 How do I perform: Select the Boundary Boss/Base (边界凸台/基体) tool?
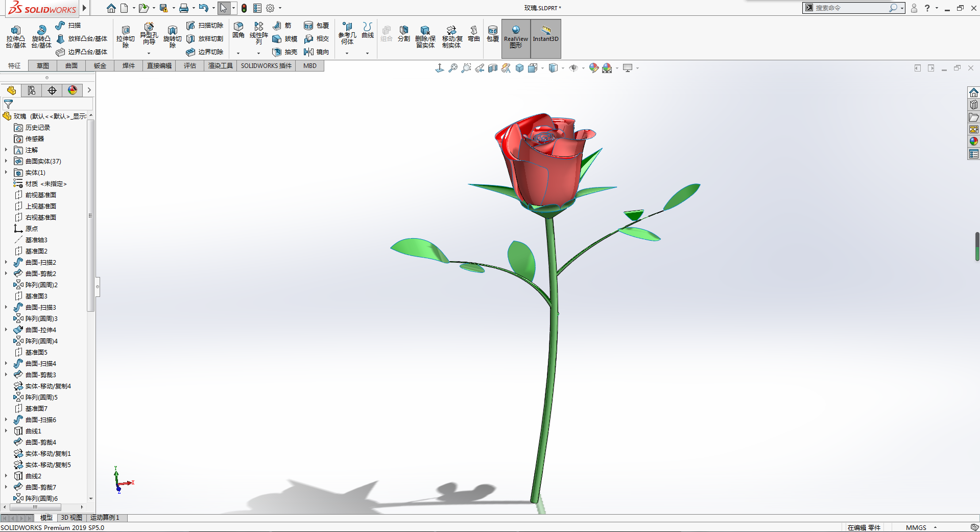(x=82, y=52)
